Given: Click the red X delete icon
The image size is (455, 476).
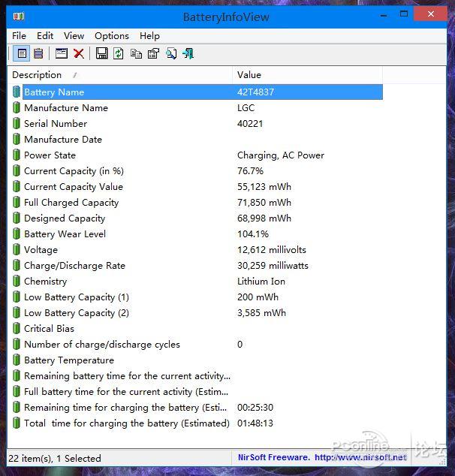Looking at the screenshot, I should click(x=79, y=54).
